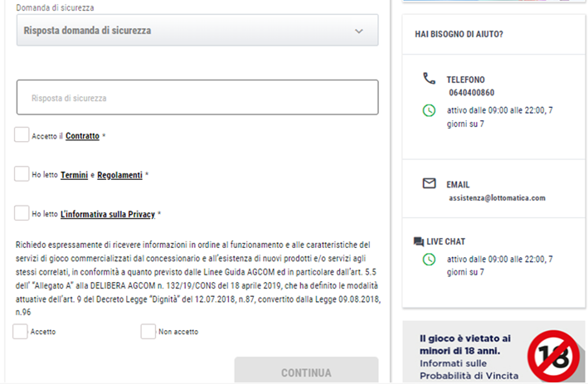Screen dimensions: 588x384
Task: Select the Non accetto option checkbox
Action: (x=148, y=331)
